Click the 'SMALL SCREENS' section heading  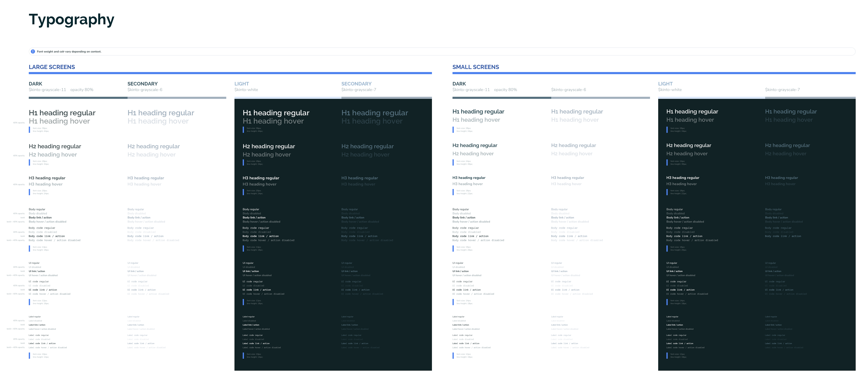pyautogui.click(x=475, y=67)
